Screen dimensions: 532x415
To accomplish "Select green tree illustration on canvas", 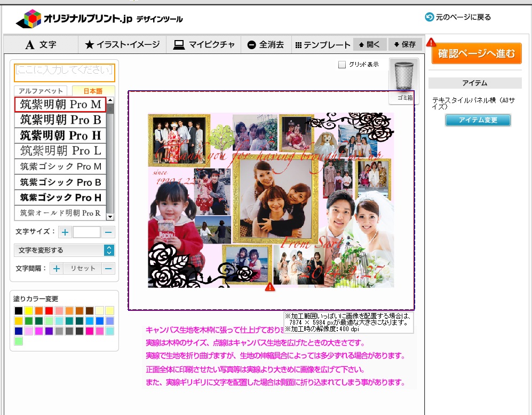I will [222, 138].
